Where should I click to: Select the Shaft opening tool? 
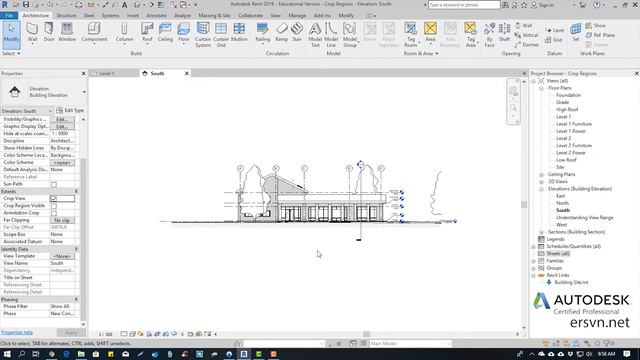pos(504,32)
